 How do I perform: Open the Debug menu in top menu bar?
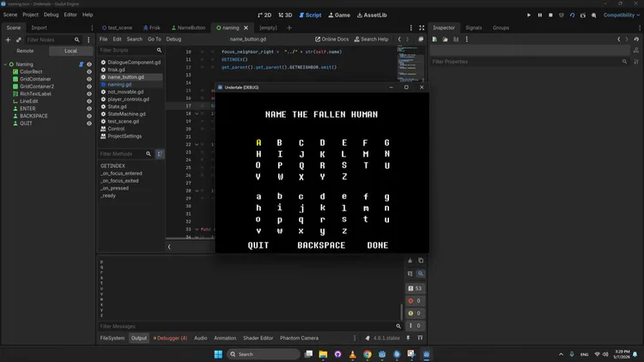click(51, 15)
